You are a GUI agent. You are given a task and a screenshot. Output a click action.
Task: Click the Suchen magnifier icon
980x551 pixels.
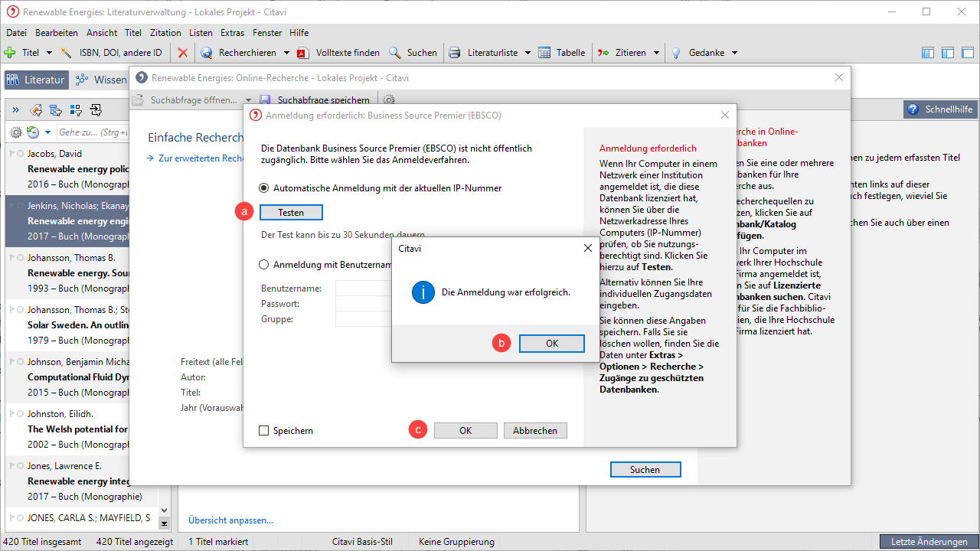pos(395,53)
